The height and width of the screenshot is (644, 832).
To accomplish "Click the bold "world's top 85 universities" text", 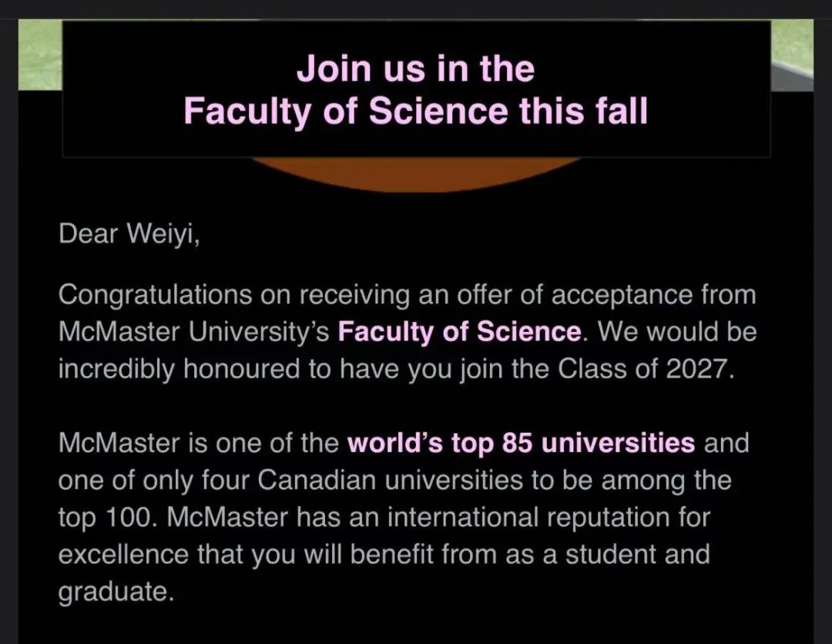I will click(x=521, y=444).
